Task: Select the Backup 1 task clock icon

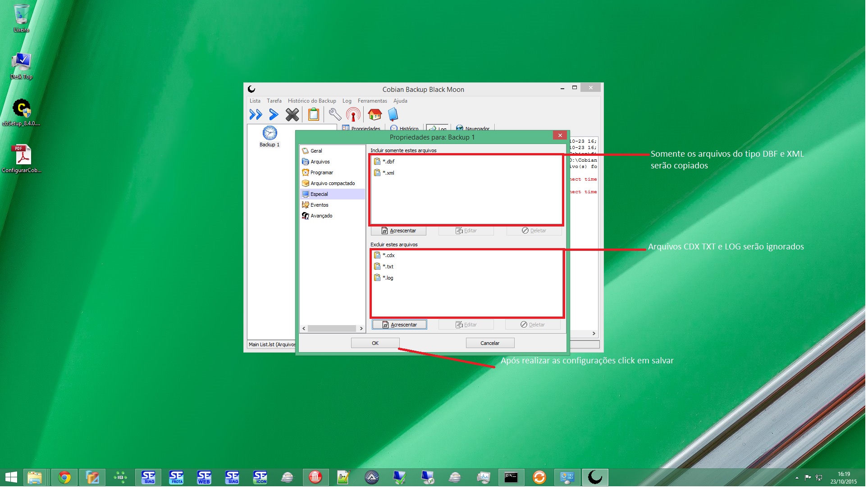Action: click(270, 133)
